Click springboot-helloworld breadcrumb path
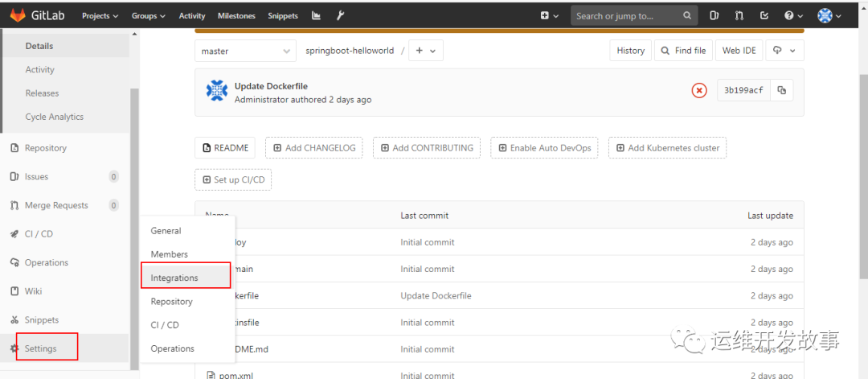Viewport: 868px width, 379px height. (350, 51)
